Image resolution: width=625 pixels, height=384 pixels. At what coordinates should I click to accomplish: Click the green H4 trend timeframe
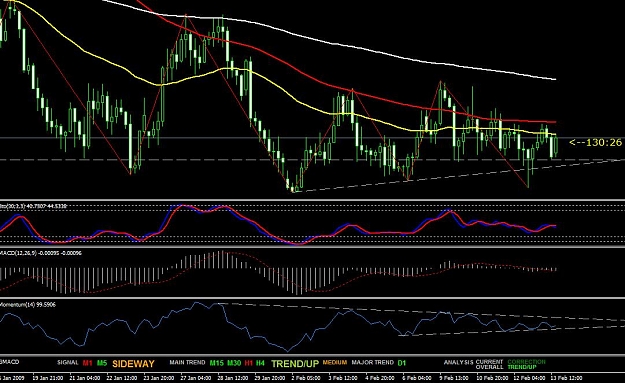pos(260,363)
